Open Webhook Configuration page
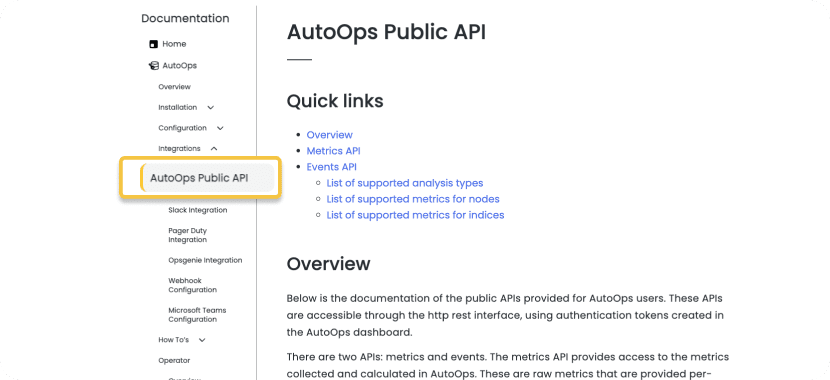Screen dimensions: 830x380 click(x=192, y=285)
